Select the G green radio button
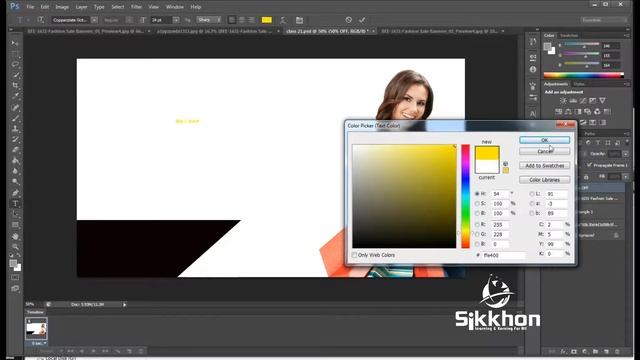 tap(477, 234)
